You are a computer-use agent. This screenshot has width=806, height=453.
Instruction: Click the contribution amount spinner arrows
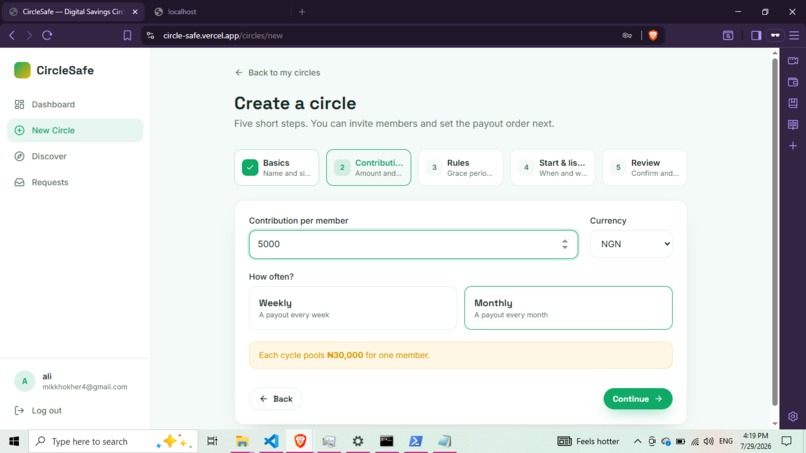pos(565,244)
